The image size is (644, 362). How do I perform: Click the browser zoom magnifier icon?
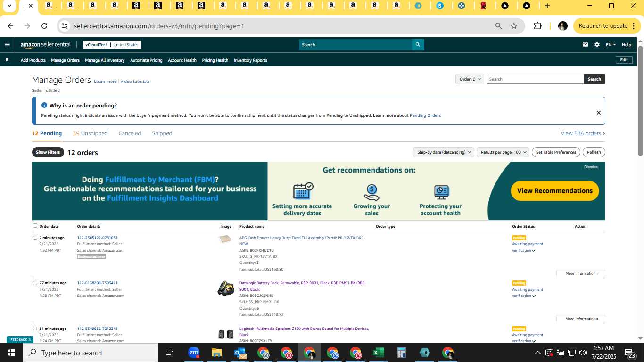[498, 26]
